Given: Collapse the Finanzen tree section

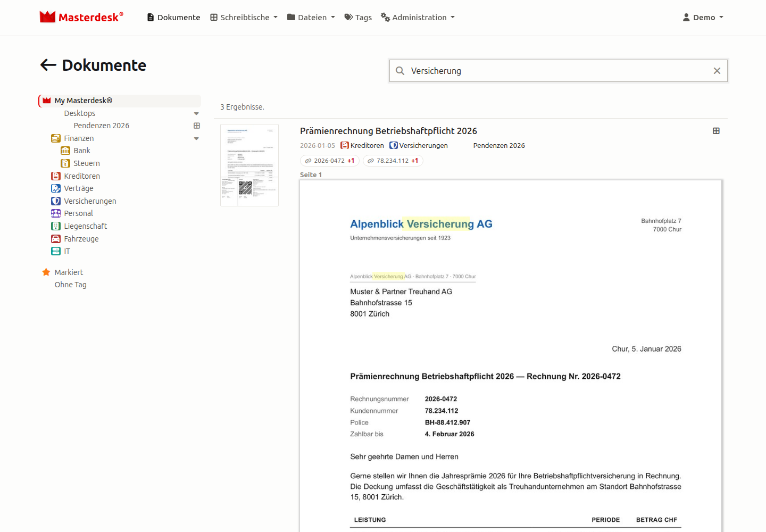Looking at the screenshot, I should [x=196, y=138].
